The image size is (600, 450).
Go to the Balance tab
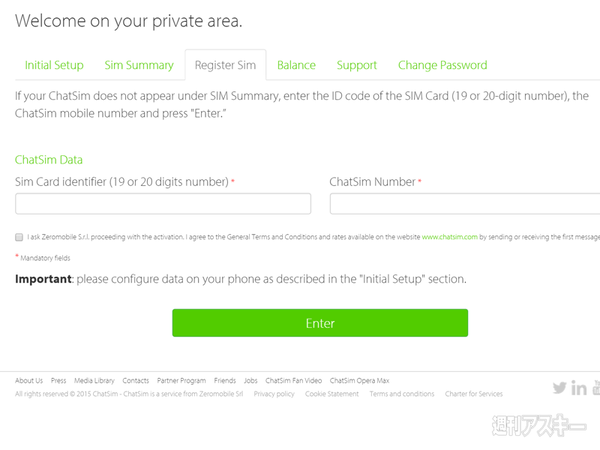click(x=296, y=65)
